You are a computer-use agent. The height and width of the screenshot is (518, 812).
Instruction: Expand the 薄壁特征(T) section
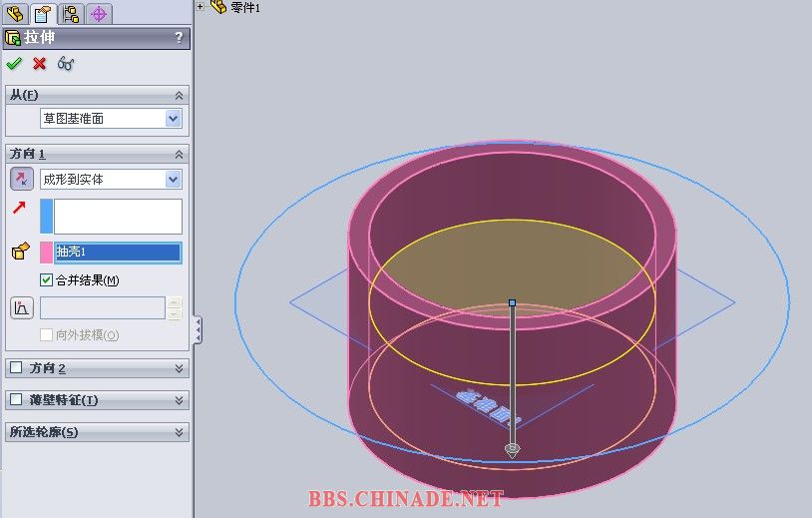(179, 400)
